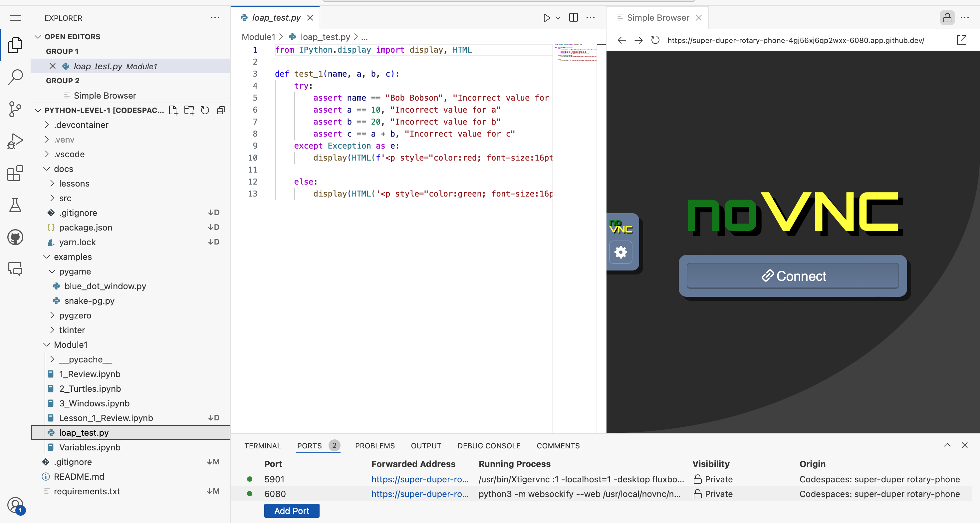Open the TERMINAL panel tab
This screenshot has width=980, height=523.
[x=263, y=446]
